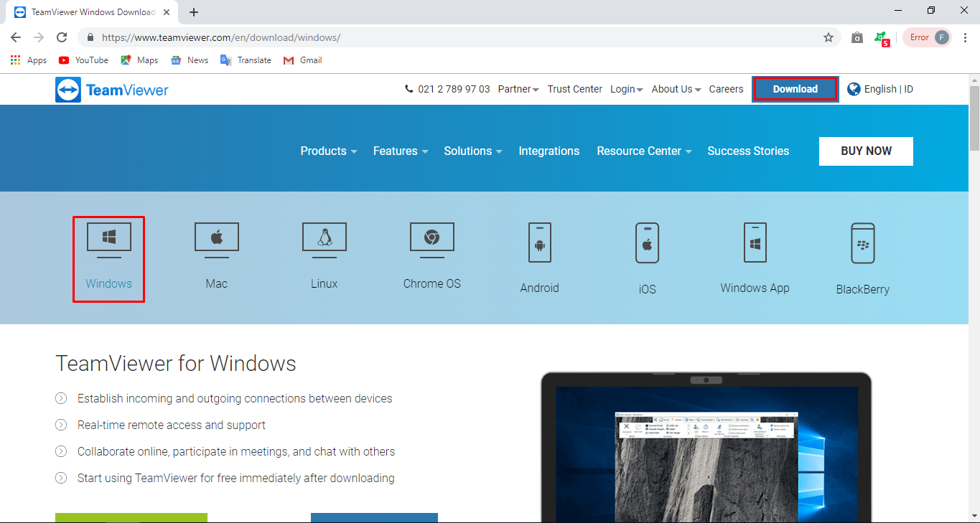Choose the Windows App phone icon

point(755,242)
